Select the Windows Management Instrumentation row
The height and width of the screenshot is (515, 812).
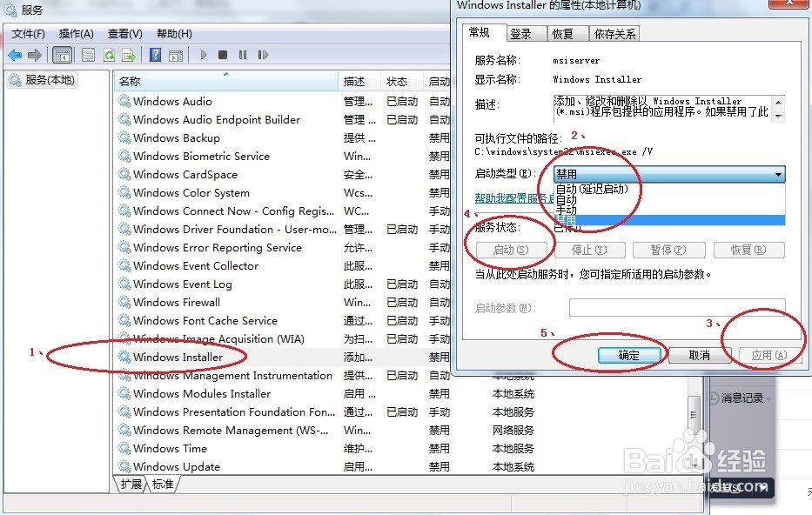[x=284, y=375]
